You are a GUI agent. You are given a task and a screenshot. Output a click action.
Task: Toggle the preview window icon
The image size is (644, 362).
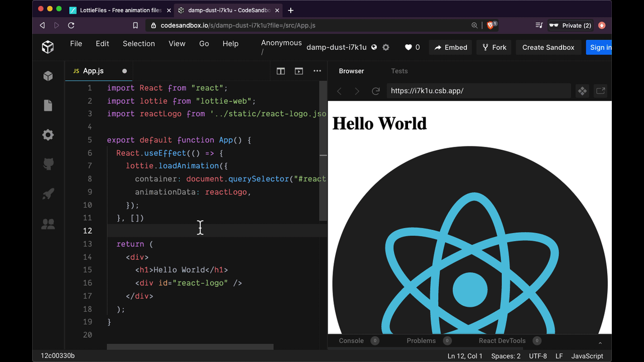coord(299,71)
